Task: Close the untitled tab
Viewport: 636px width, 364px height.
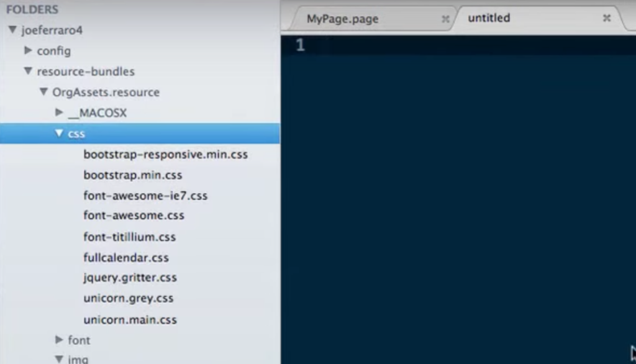Action: 607,18
